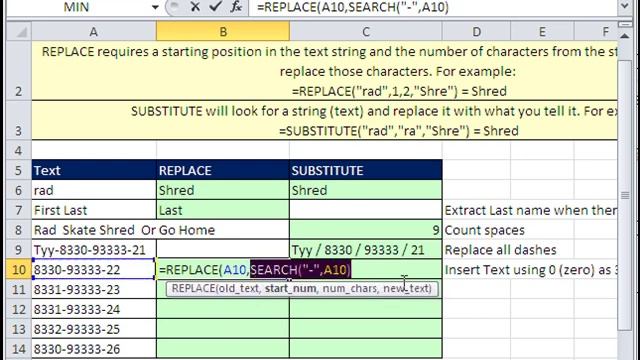The image size is (640, 360).
Task: Click cell C6 'Shred'
Action: tap(366, 190)
